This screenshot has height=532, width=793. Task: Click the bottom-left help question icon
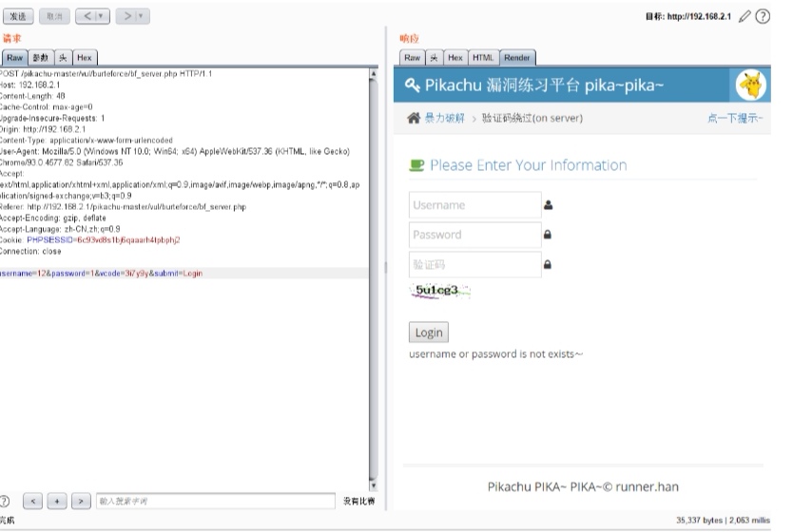coord(4,502)
